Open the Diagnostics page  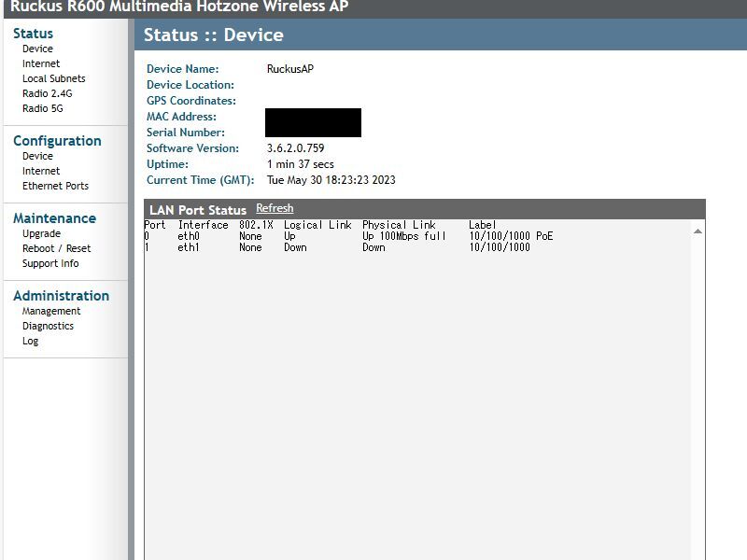pyautogui.click(x=49, y=326)
